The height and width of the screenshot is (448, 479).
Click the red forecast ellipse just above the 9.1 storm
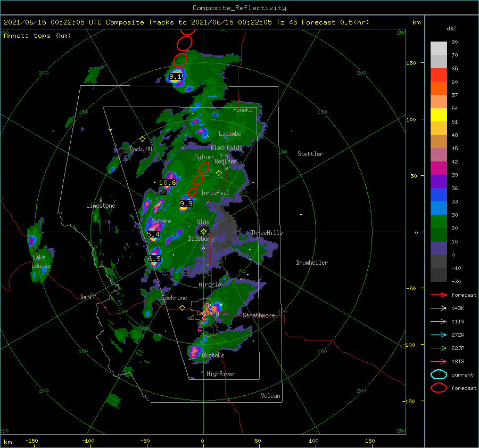[x=180, y=60]
